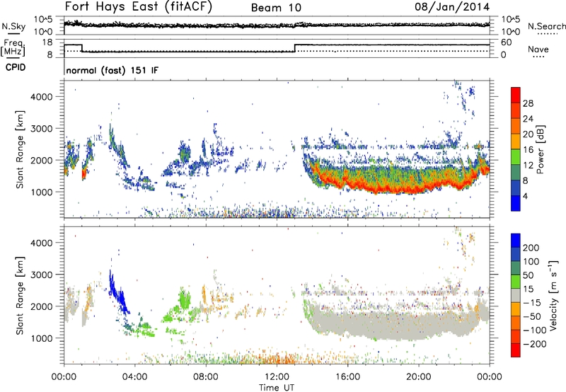Viewport: 566px width, 392px height.
Task: Click the '20:00' time axis tick label
Action: pyautogui.click(x=418, y=377)
